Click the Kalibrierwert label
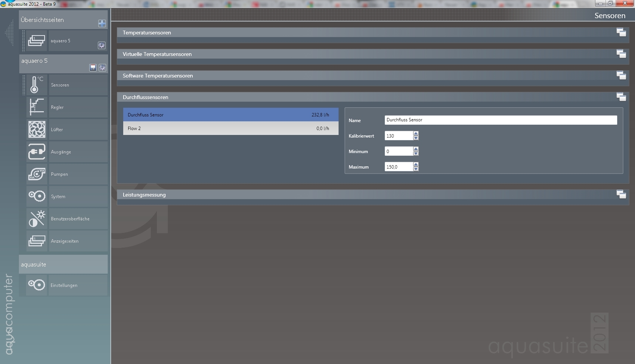This screenshot has height=364, width=635. 361,136
